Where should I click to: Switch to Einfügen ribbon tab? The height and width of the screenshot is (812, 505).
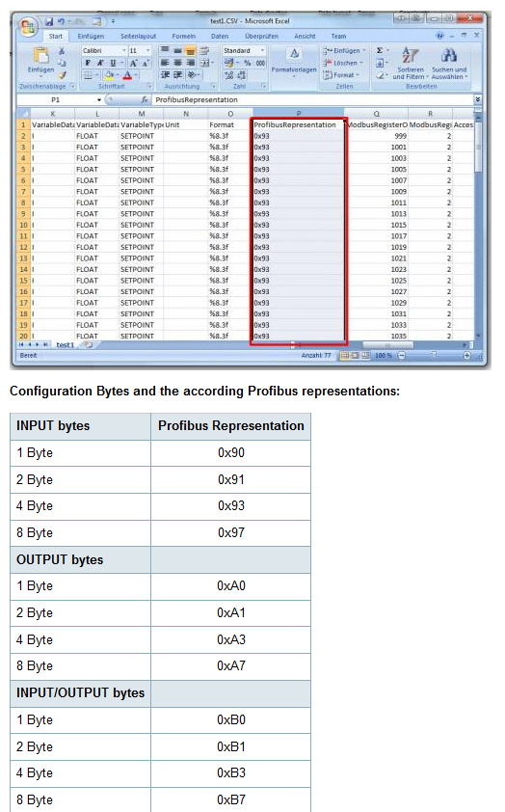pyautogui.click(x=91, y=37)
